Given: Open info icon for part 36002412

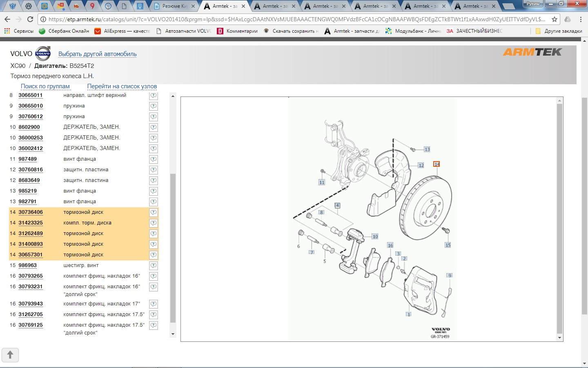Looking at the screenshot, I should pos(154,148).
